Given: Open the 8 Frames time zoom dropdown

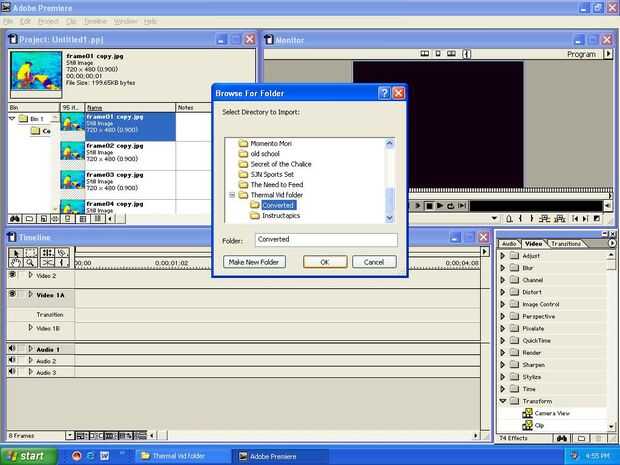Looking at the screenshot, I should click(x=70, y=436).
